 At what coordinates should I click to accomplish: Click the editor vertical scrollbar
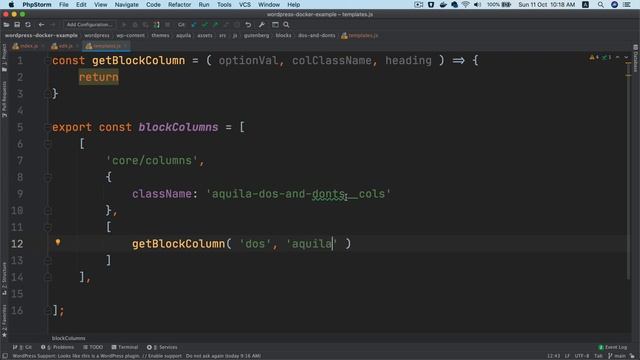(628, 171)
